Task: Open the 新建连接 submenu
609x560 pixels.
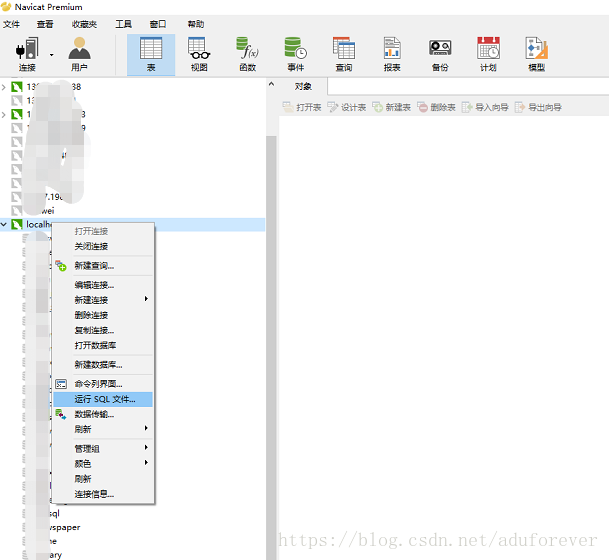Action: click(x=103, y=300)
